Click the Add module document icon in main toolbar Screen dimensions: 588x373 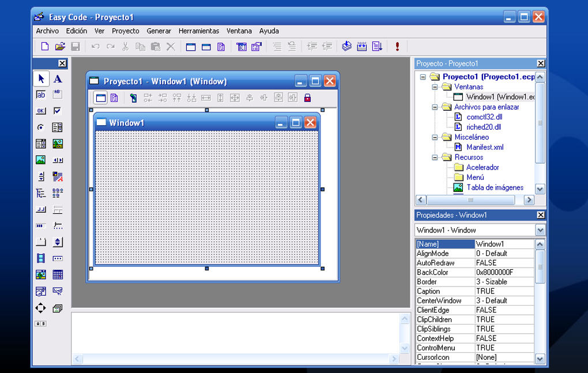(x=221, y=47)
